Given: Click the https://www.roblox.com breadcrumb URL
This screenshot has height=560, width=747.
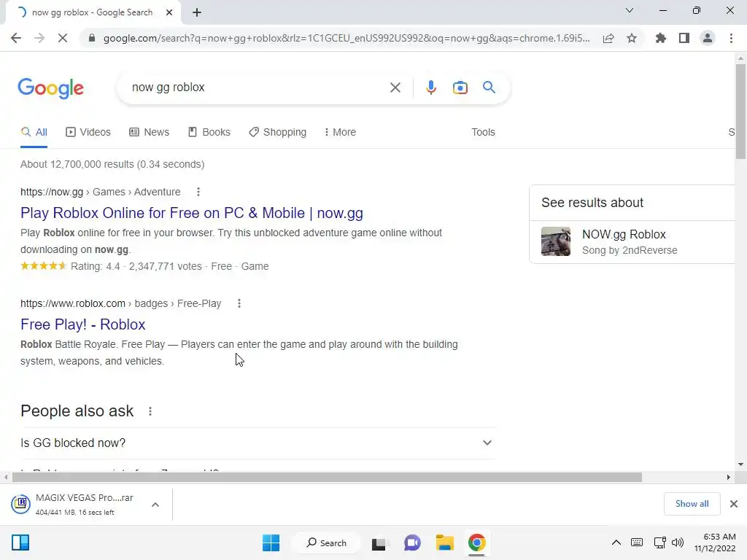Looking at the screenshot, I should tap(73, 303).
